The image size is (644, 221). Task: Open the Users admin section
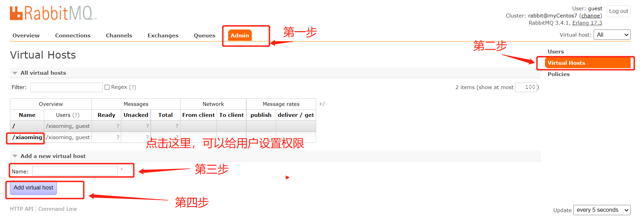(556, 51)
